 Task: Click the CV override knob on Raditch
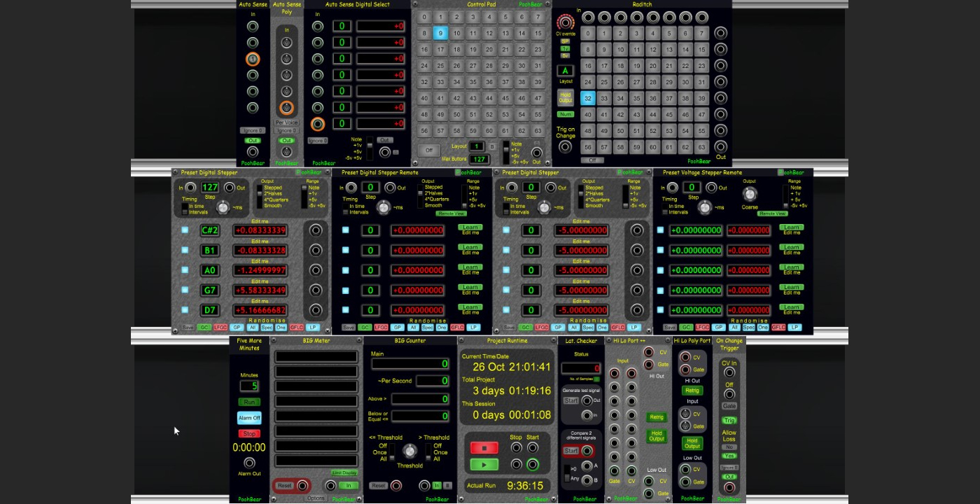click(x=566, y=22)
